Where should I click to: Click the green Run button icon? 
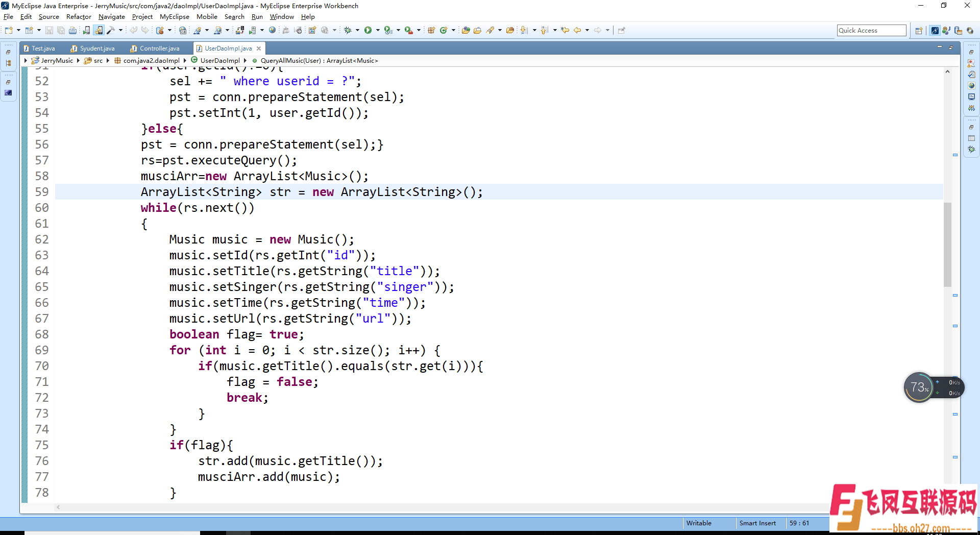coord(368,31)
